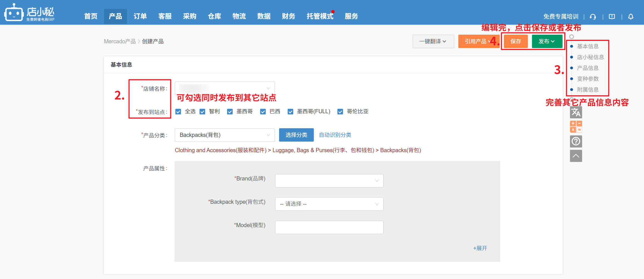
Task: Click the orange 保存 button
Action: 516,41
